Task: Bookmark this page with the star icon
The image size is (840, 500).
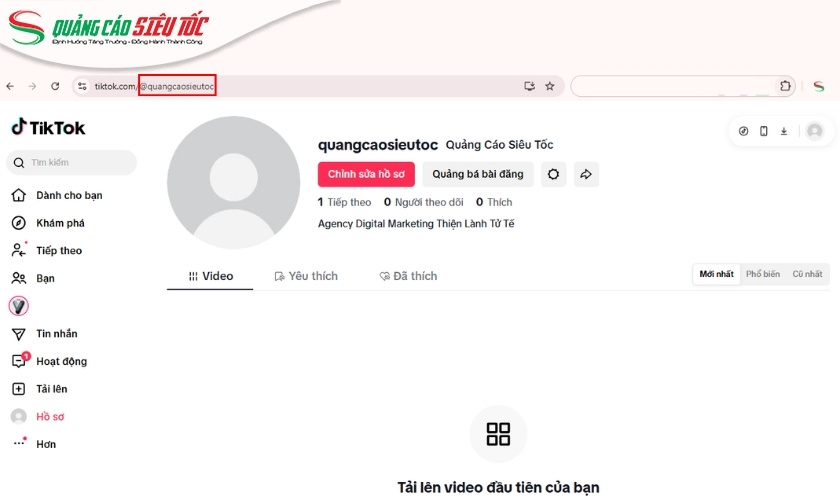Action: click(550, 86)
